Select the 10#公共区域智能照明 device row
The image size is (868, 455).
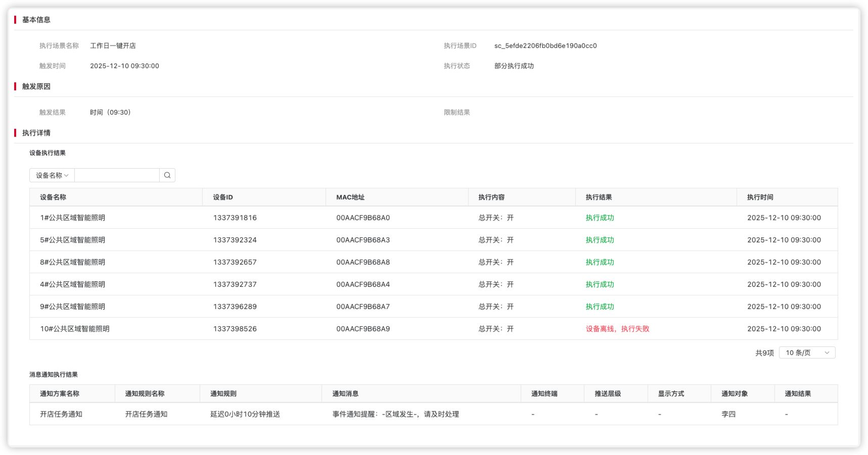click(75, 329)
